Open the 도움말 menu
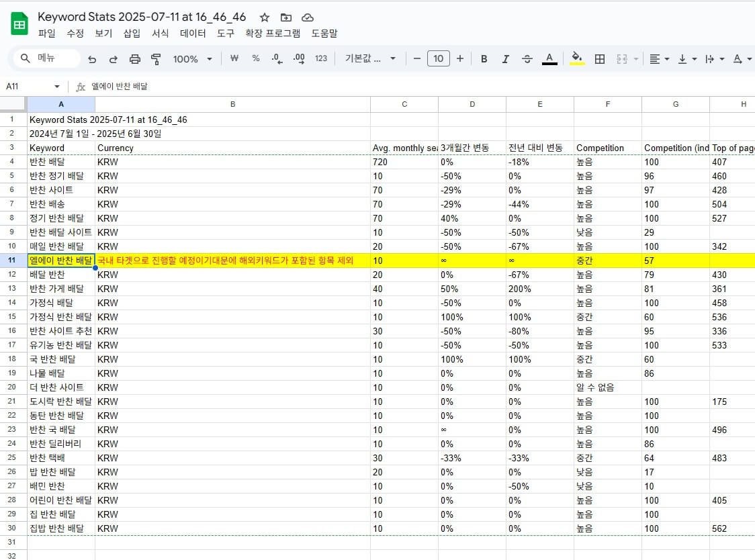The height and width of the screenshot is (560, 755). point(324,33)
